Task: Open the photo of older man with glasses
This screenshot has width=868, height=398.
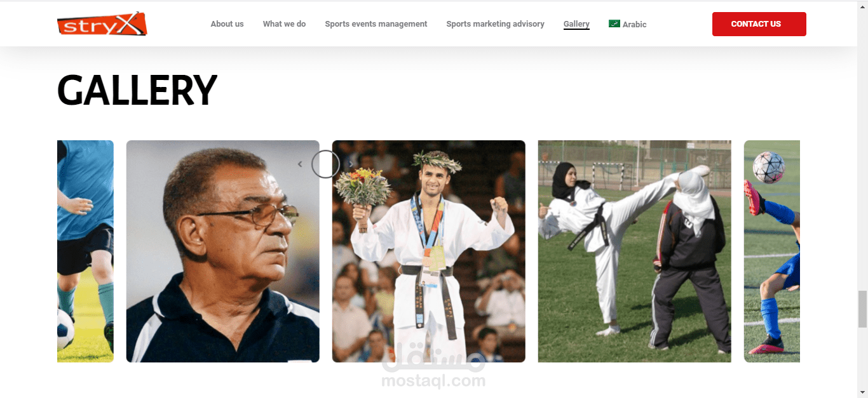Action: (x=223, y=251)
